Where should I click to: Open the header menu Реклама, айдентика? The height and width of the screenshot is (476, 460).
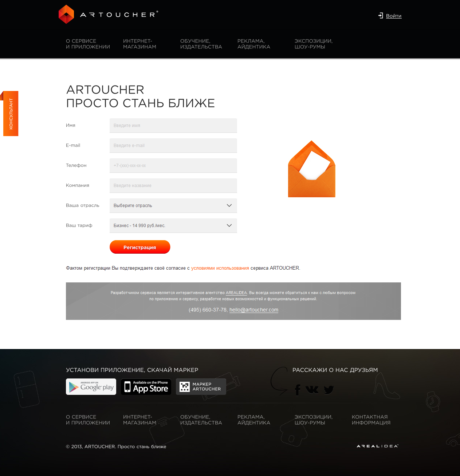pyautogui.click(x=254, y=44)
